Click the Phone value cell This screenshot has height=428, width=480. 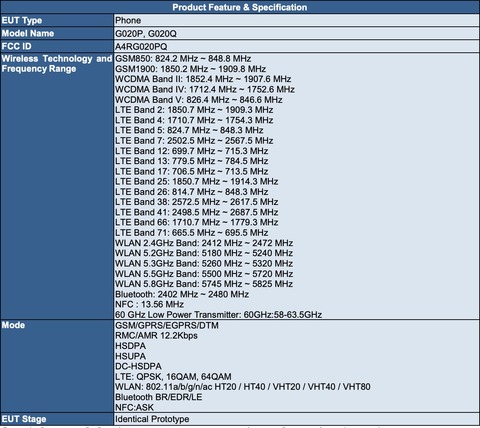point(297,20)
